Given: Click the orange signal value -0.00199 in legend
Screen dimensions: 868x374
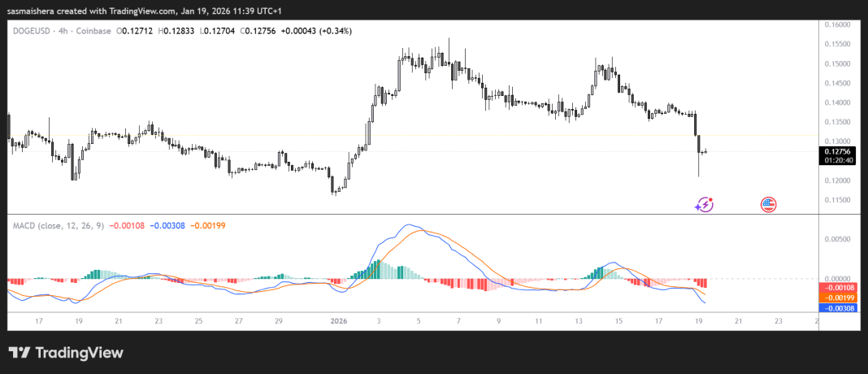Looking at the screenshot, I should click(x=210, y=225).
